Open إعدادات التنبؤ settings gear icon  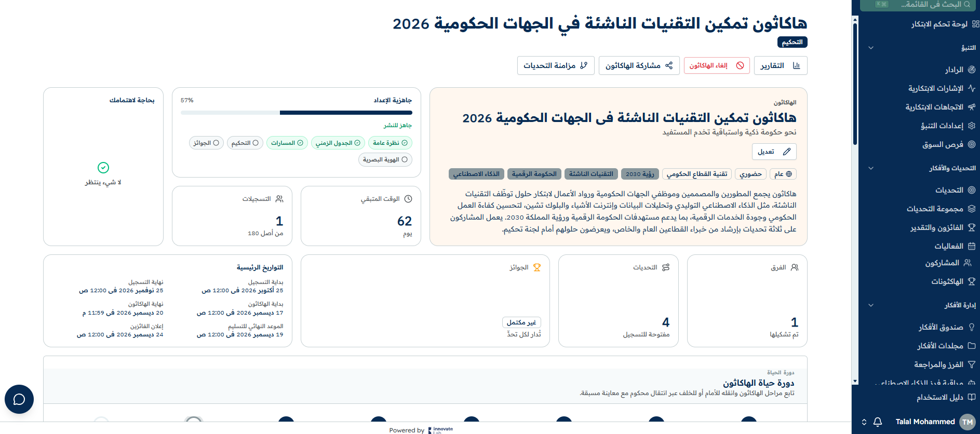click(x=972, y=126)
